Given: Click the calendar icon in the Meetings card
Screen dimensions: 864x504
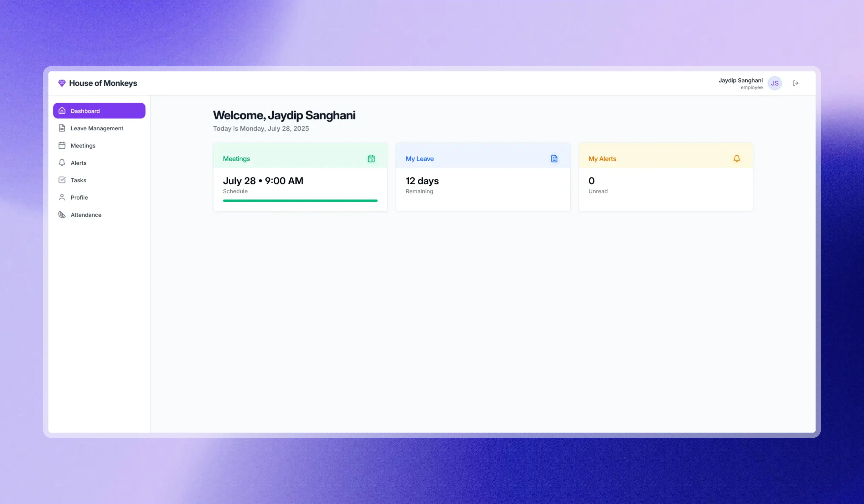Looking at the screenshot, I should [371, 159].
